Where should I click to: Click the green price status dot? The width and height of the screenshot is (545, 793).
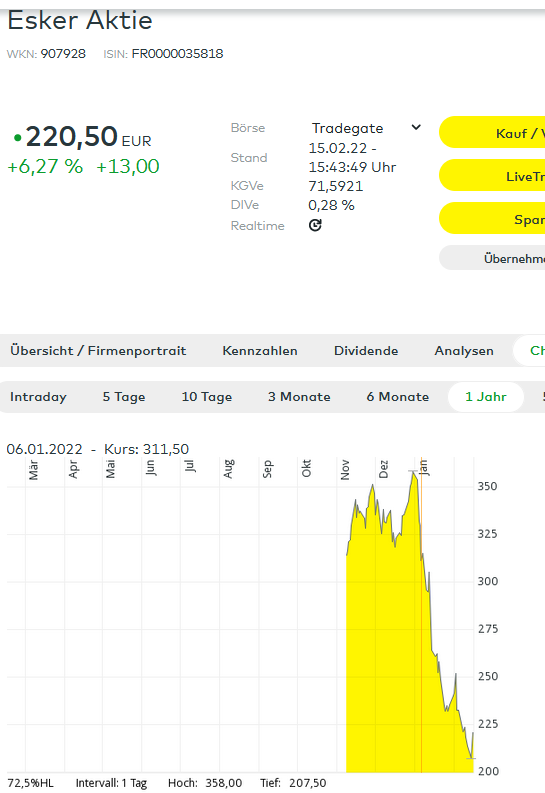point(18,138)
